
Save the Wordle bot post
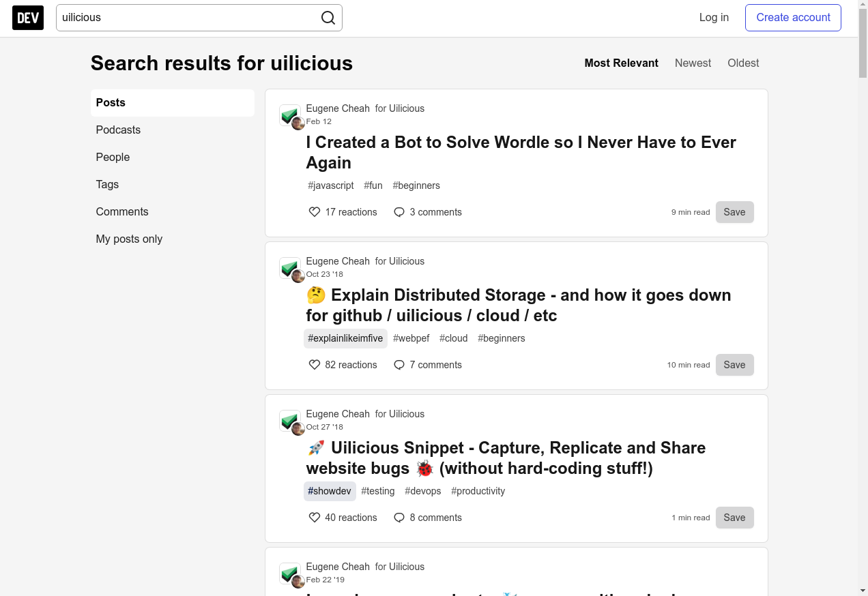point(734,212)
